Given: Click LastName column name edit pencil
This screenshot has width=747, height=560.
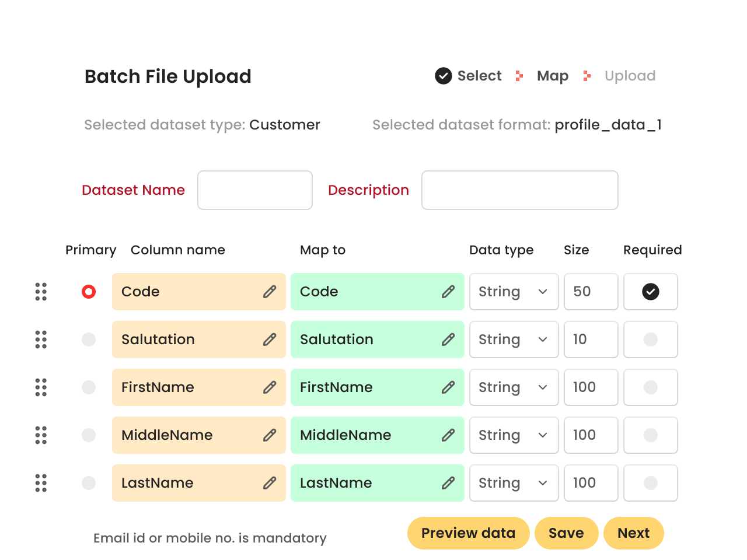Looking at the screenshot, I should tap(269, 483).
